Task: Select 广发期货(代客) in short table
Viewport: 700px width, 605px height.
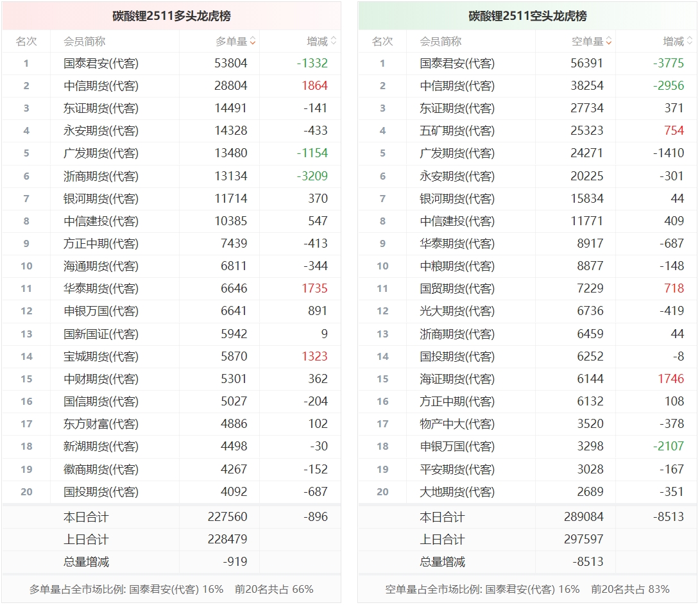Action: click(x=457, y=153)
